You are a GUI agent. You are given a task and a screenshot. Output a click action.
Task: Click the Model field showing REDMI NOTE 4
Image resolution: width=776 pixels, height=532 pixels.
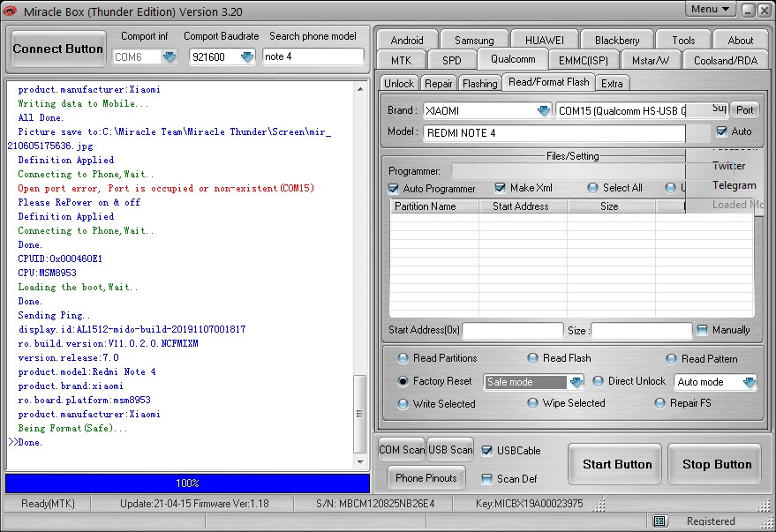click(x=554, y=133)
